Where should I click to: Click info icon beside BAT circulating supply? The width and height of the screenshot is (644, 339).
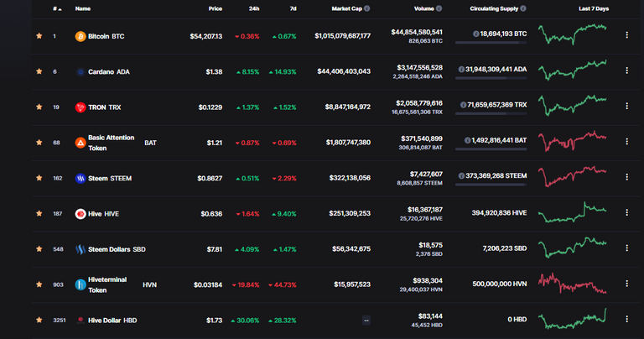(467, 140)
